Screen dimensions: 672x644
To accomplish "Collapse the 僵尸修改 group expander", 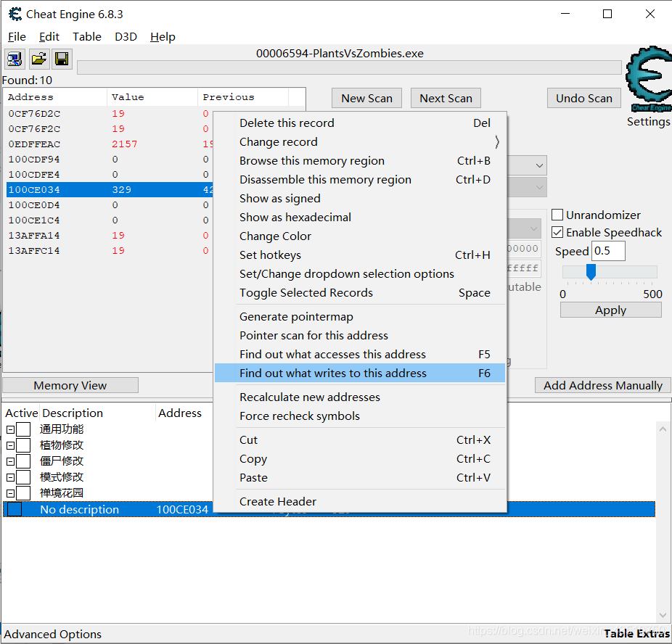I will (11, 461).
